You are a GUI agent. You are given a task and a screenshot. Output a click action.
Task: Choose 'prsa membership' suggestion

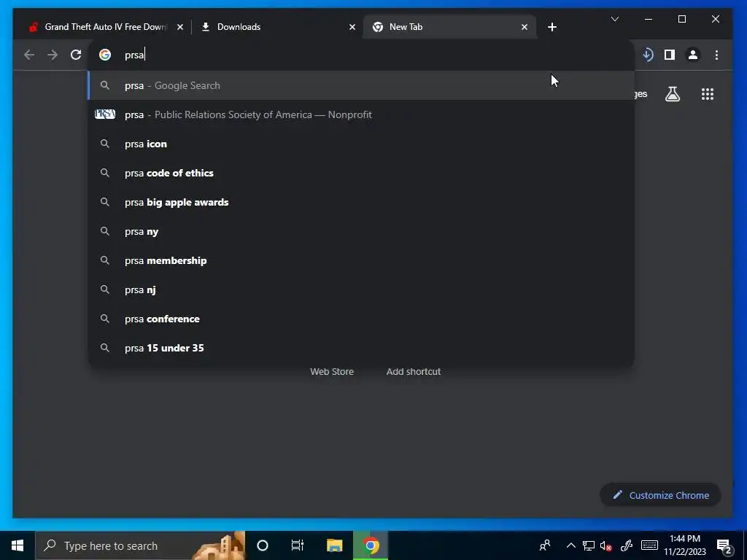pos(360,260)
